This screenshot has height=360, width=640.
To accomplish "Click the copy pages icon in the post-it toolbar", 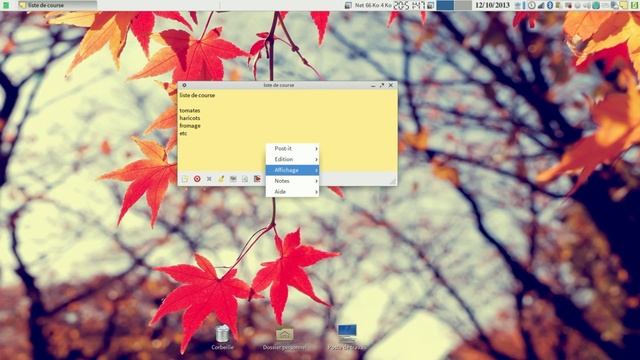I will click(245, 179).
